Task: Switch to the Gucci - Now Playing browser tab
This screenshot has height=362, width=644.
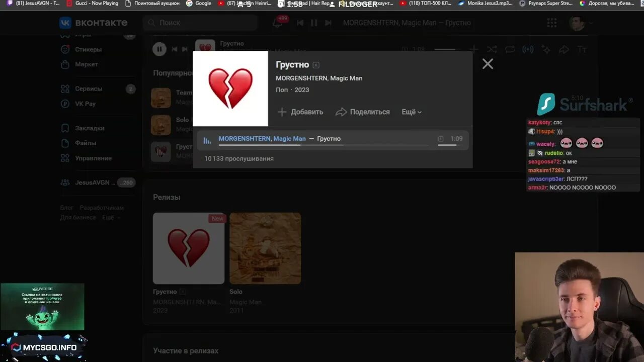Action: 93,4
